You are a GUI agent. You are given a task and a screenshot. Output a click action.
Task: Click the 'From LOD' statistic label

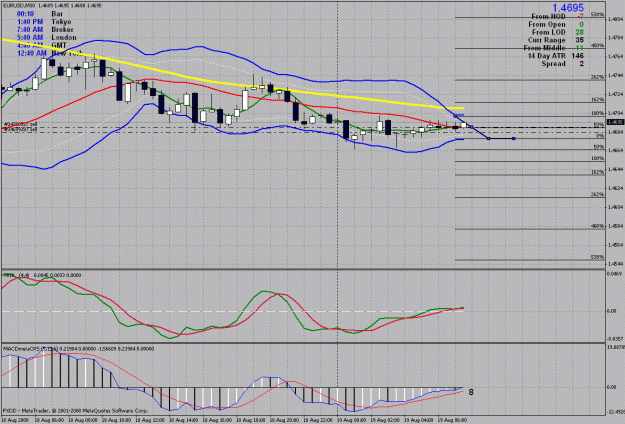click(x=548, y=32)
